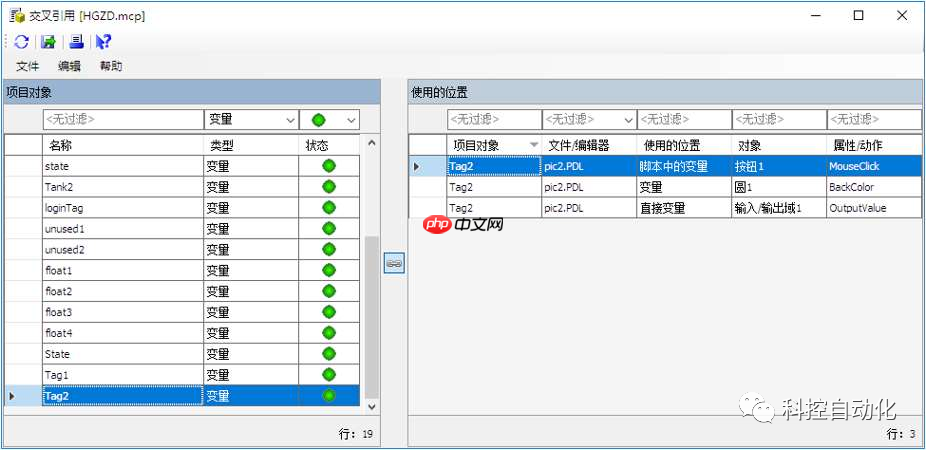
Task: Select the Tag1 row
Action: [182, 374]
